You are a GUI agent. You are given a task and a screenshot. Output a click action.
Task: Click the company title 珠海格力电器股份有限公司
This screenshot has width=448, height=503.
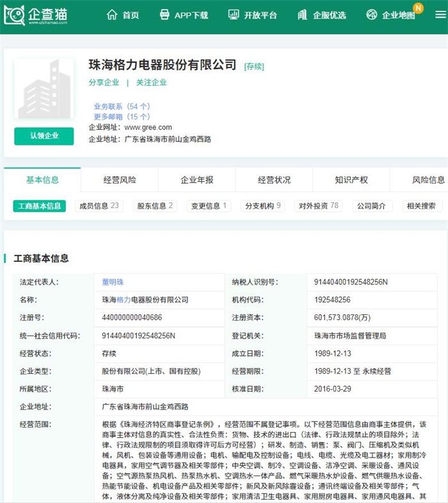(x=163, y=65)
